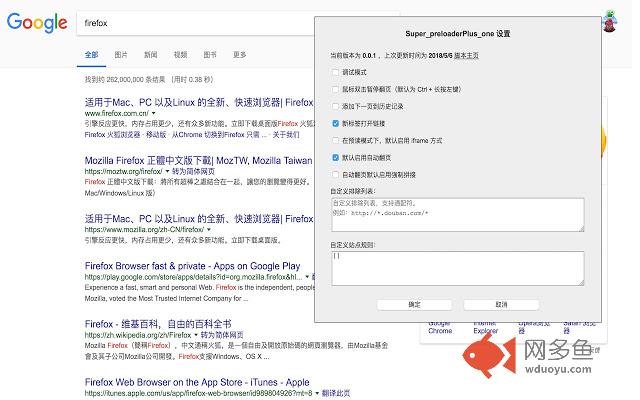
Task: Expand dropdown next to play.google.com URL
Action: [x=307, y=277]
